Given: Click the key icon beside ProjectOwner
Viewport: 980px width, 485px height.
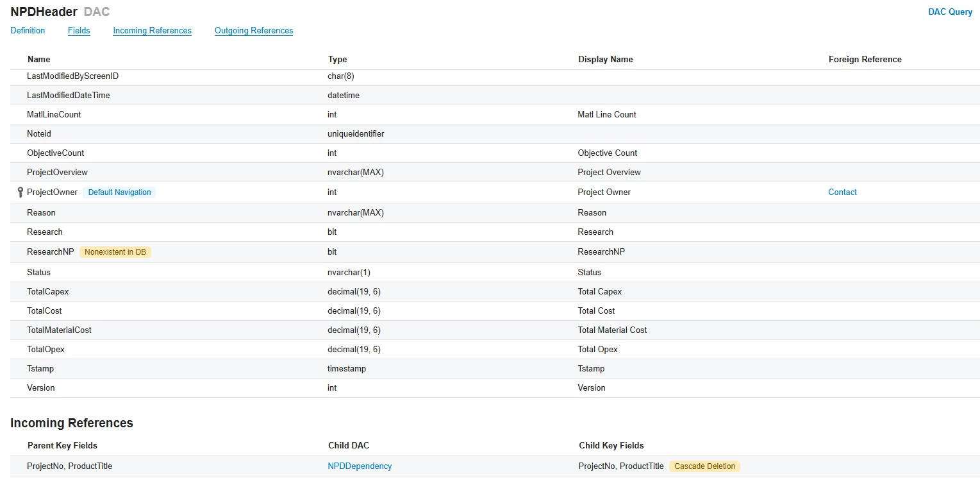Looking at the screenshot, I should 19,192.
